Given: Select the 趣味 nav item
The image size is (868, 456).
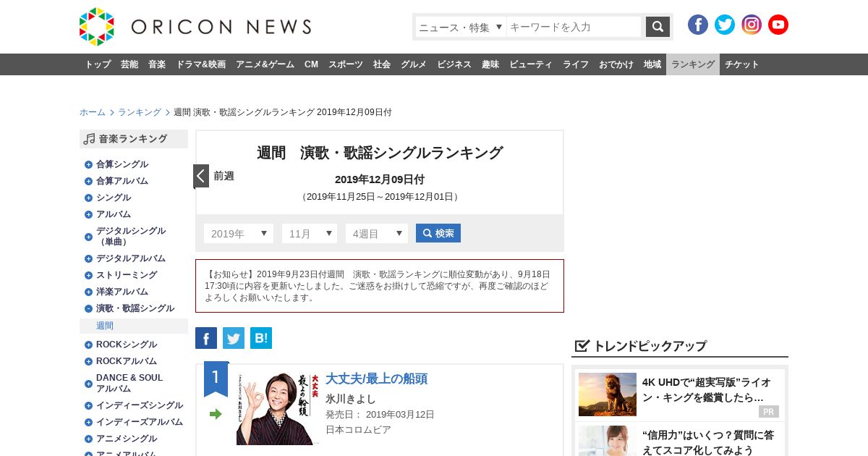Looking at the screenshot, I should (x=490, y=64).
